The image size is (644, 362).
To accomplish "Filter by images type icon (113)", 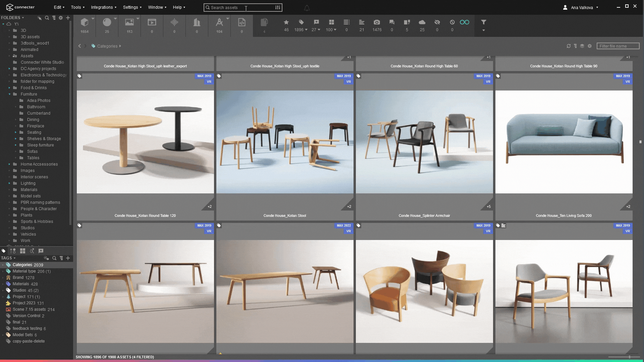I will pyautogui.click(x=129, y=22).
